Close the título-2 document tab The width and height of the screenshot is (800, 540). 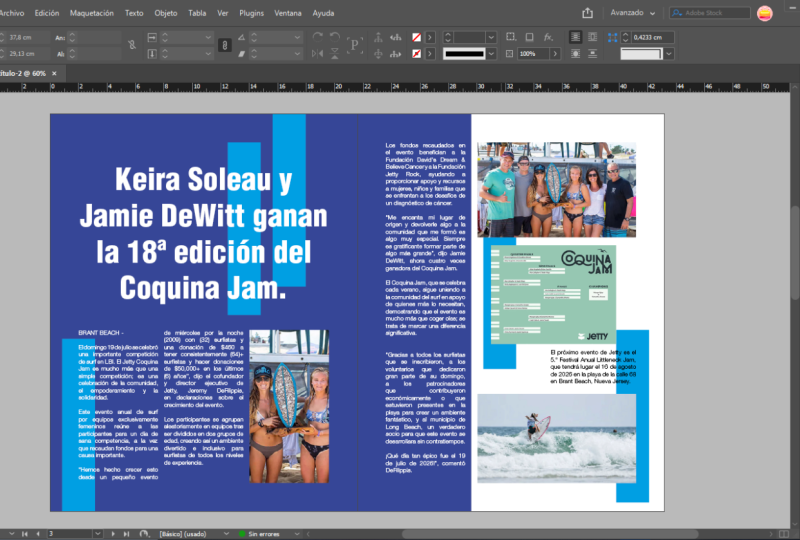click(x=54, y=73)
